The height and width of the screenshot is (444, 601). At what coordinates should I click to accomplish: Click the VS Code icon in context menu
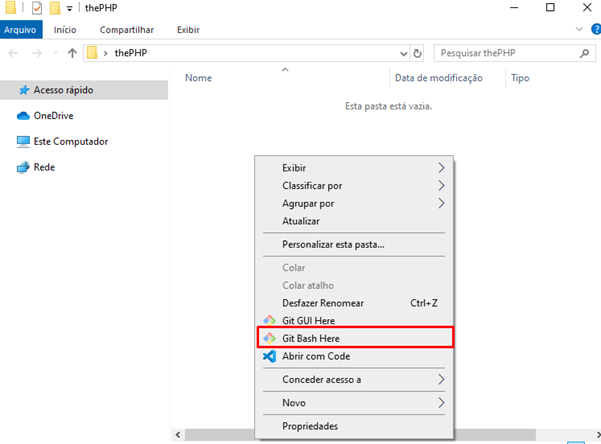tap(269, 356)
